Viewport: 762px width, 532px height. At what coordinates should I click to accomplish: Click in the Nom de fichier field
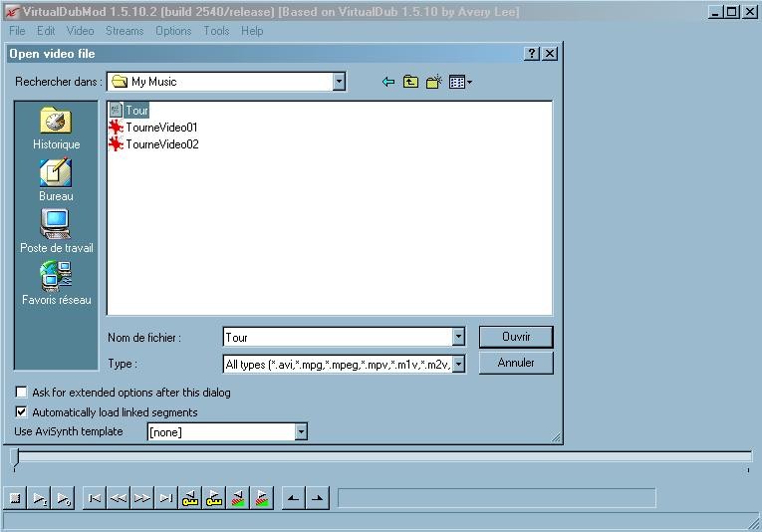(339, 337)
